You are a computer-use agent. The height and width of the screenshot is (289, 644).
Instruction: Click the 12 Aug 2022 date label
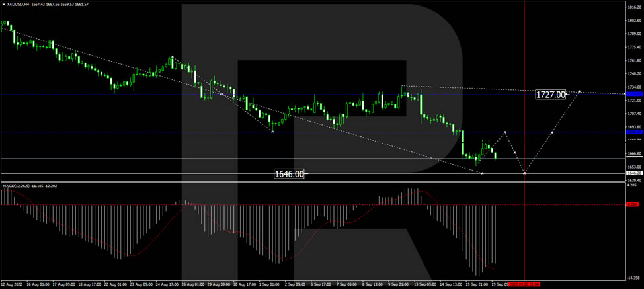pos(11,284)
